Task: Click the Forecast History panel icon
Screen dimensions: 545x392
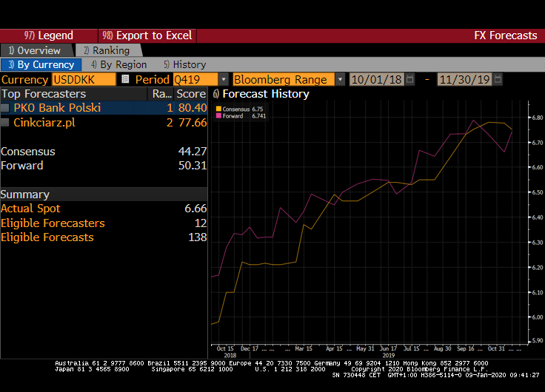Action: (x=216, y=94)
